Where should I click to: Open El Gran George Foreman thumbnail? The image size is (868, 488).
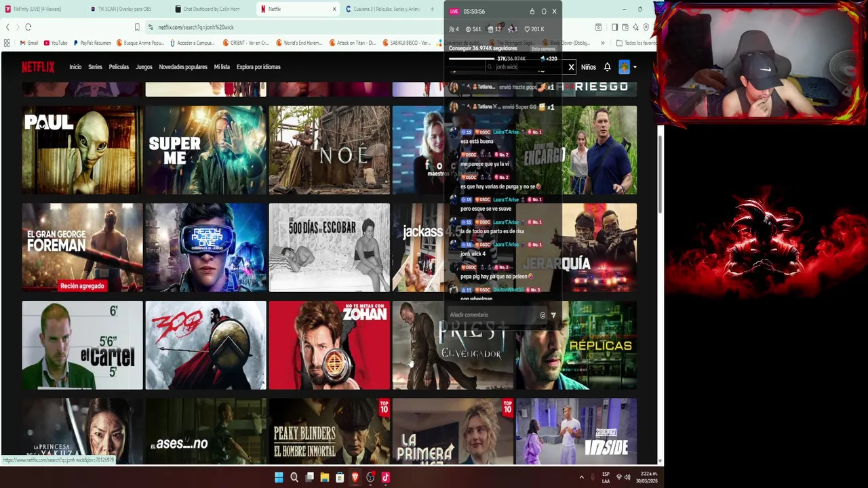coord(82,247)
